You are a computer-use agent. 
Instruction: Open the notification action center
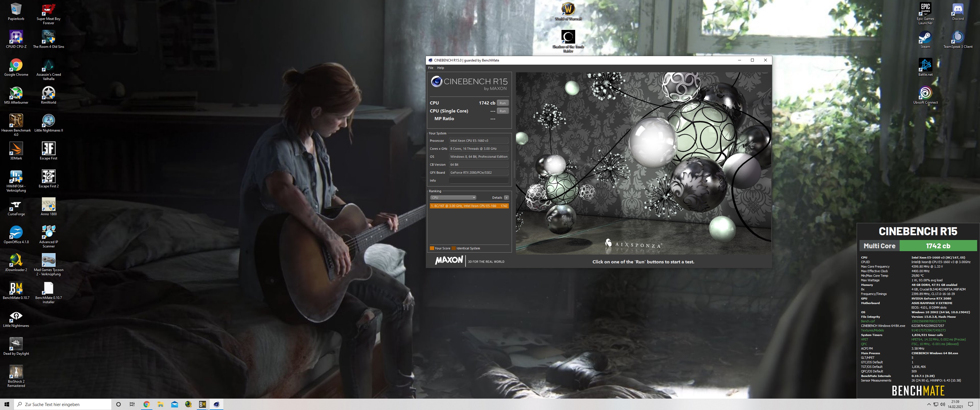971,404
